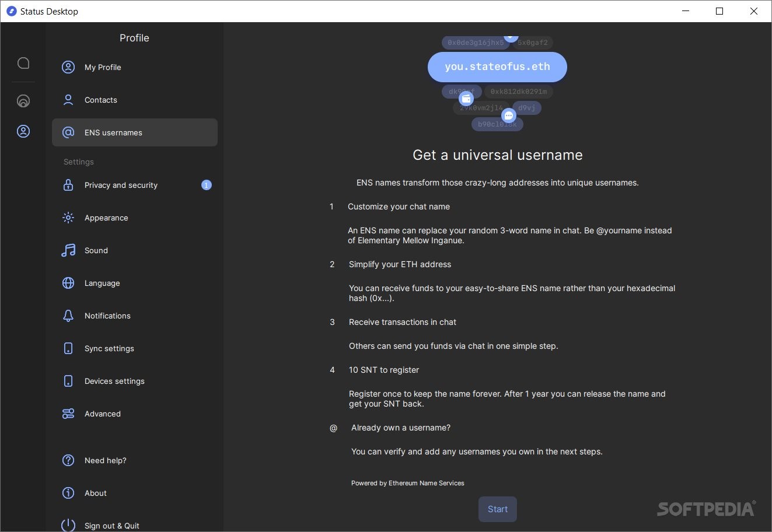Click the Language globe icon
This screenshot has height=532, width=772.
click(x=68, y=283)
